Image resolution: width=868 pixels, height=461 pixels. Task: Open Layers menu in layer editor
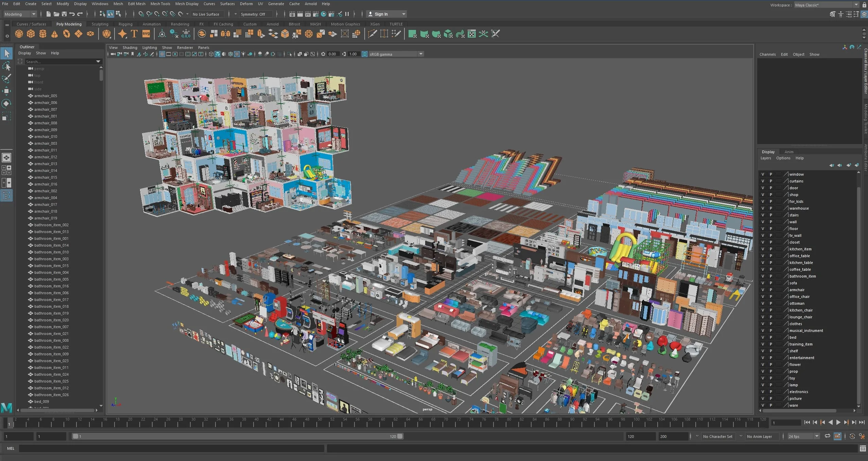coord(766,158)
